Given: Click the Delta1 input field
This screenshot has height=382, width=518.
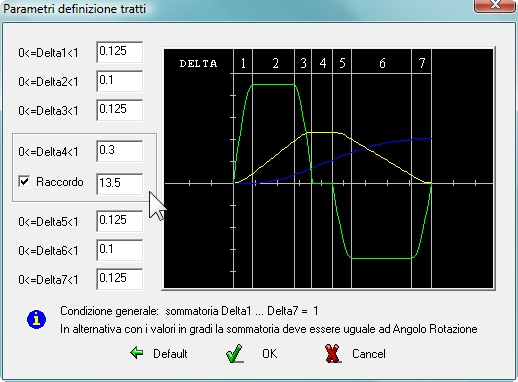Looking at the screenshot, I should point(120,52).
